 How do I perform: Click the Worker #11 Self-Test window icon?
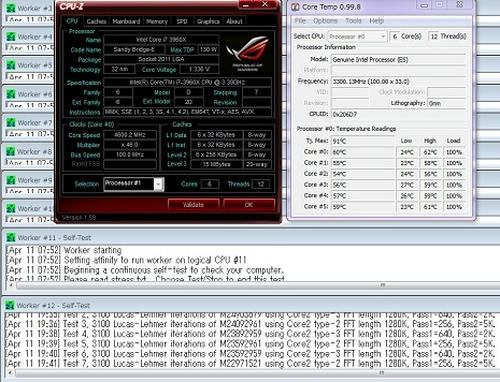pos(11,237)
